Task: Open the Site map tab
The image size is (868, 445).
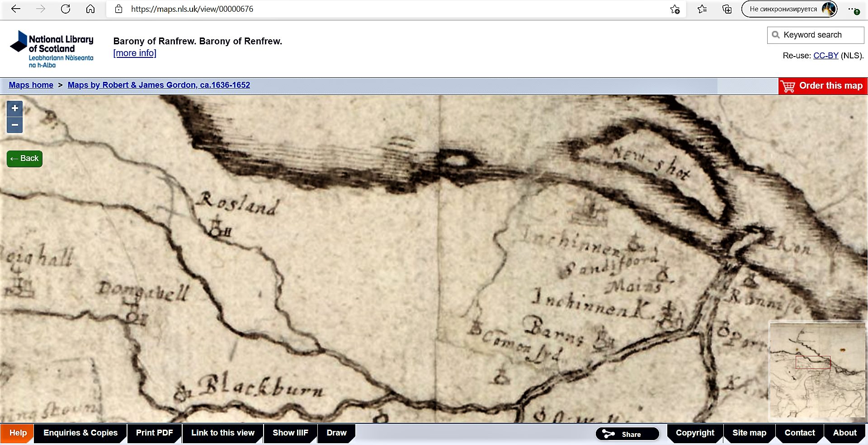Action: 749,433
